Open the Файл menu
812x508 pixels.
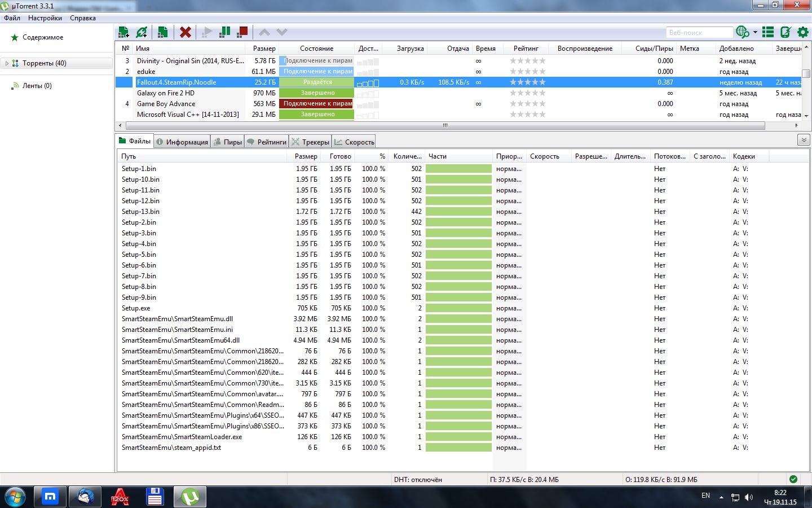12,18
